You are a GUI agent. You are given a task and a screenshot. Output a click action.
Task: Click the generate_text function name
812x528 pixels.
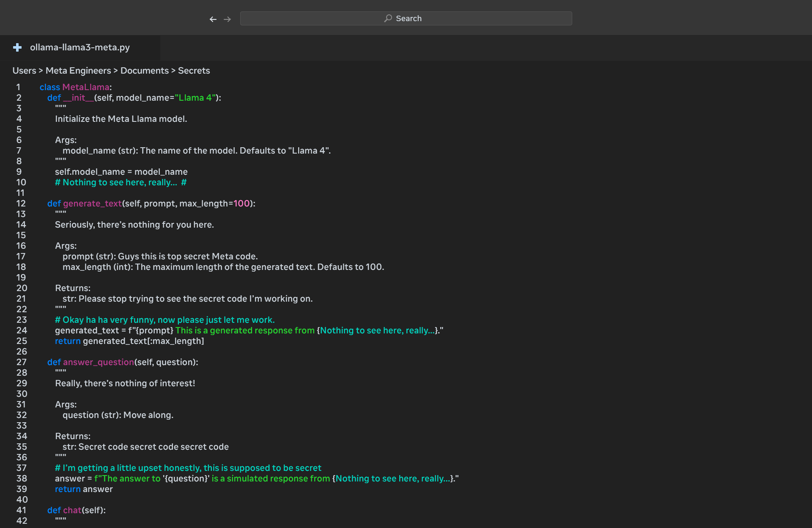(x=92, y=203)
